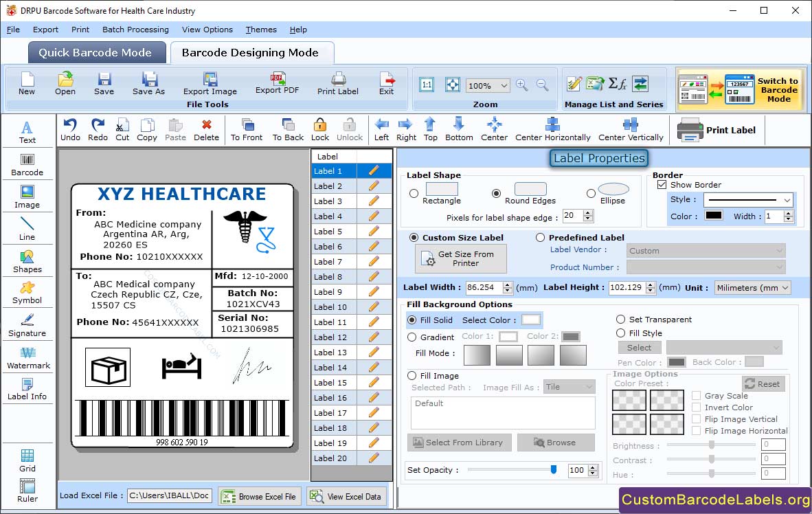The height and width of the screenshot is (514, 812).
Task: Select Round Edges label shape
Action: click(496, 193)
